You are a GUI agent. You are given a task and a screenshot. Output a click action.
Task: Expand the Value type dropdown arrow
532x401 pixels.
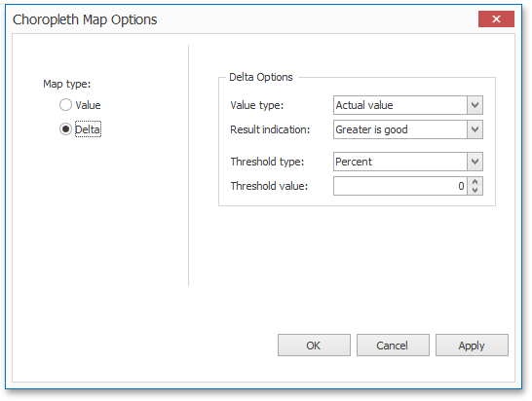point(475,105)
